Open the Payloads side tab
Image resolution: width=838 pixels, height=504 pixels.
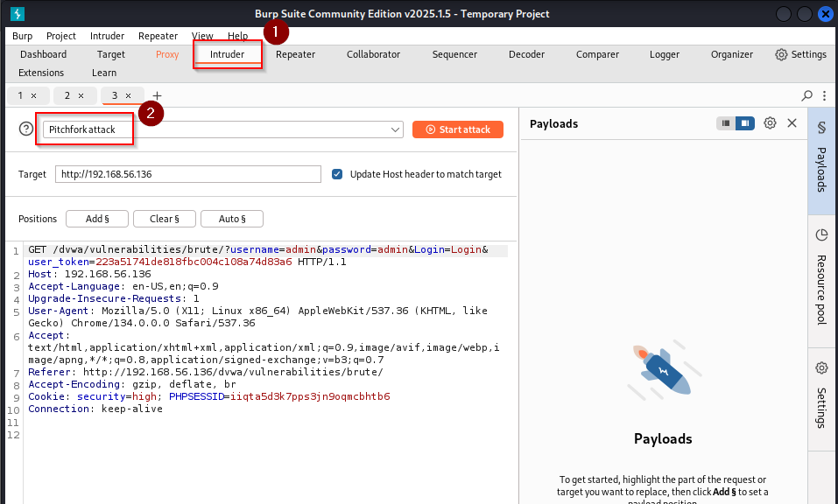coord(822,160)
